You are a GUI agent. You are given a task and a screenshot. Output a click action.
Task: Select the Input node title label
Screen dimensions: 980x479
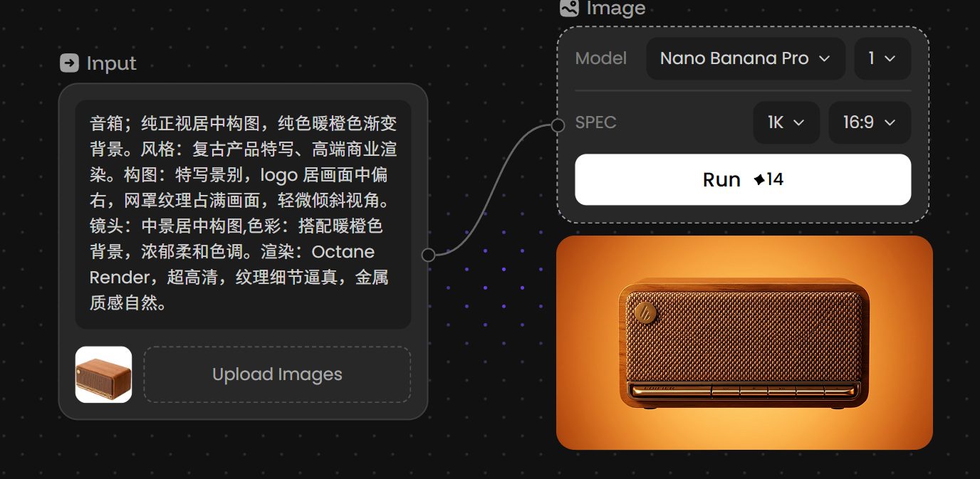click(111, 63)
